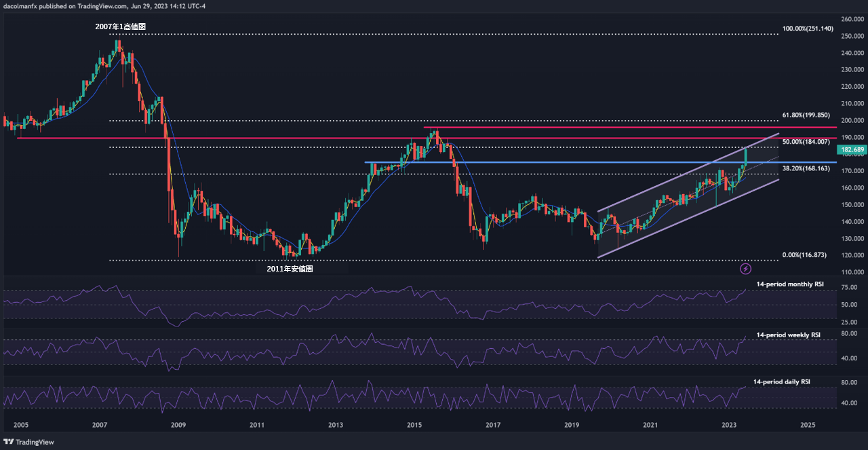Click the 230.000 price axis value
868x450 pixels.
coord(853,70)
